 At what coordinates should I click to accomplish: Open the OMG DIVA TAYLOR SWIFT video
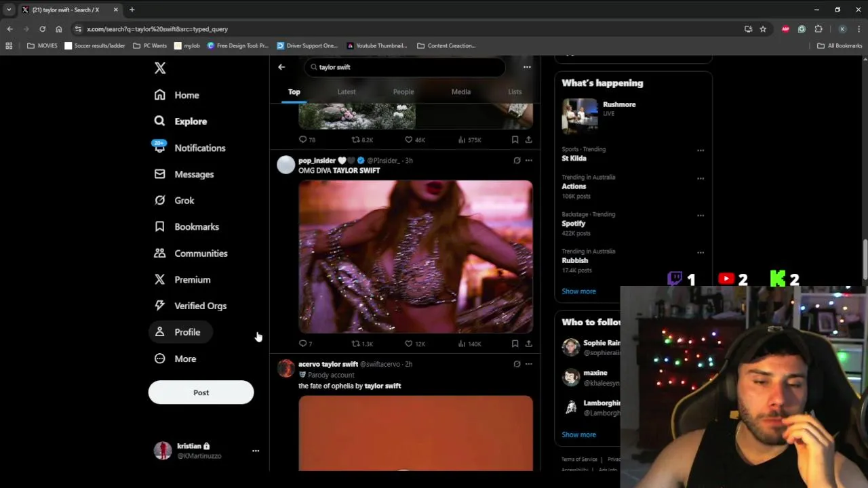[x=416, y=257]
